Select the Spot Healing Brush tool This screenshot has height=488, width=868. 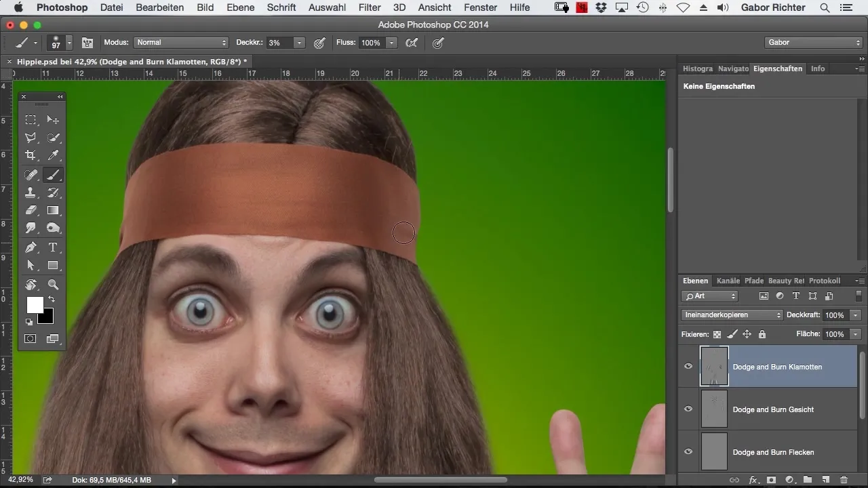point(31,175)
